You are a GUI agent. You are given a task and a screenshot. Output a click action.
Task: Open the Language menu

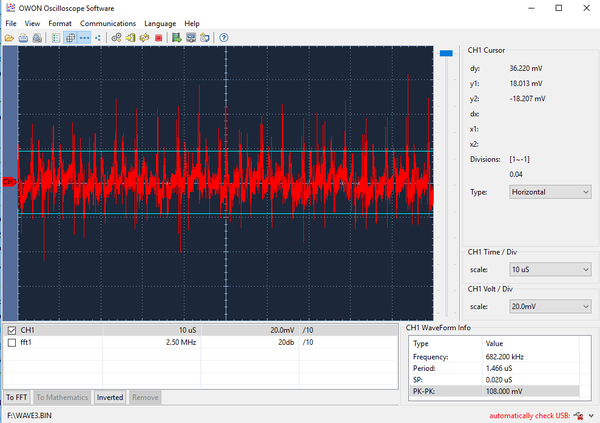pos(160,23)
